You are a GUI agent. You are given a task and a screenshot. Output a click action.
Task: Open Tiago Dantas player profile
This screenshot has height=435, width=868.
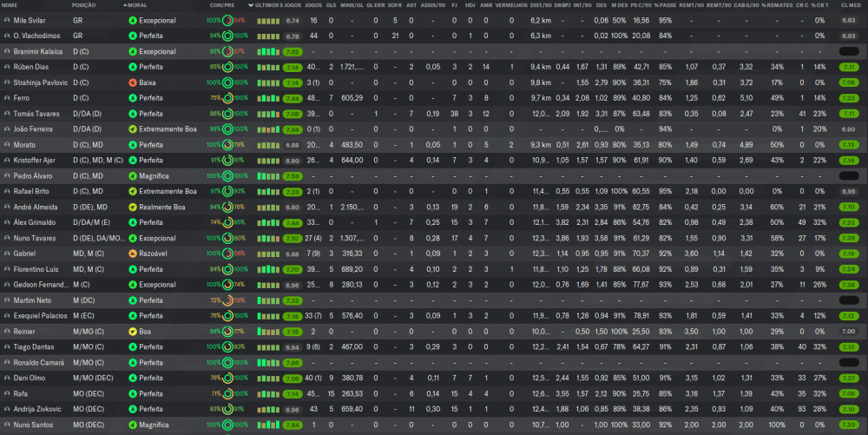pyautogui.click(x=34, y=347)
